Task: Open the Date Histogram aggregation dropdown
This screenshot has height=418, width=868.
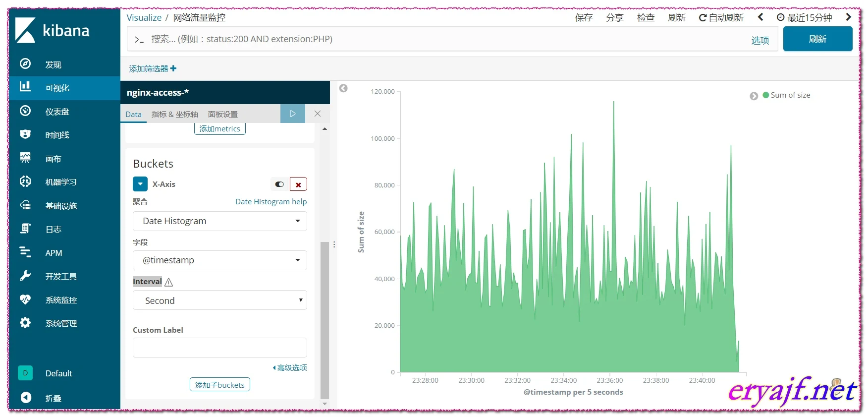Action: pyautogui.click(x=220, y=221)
